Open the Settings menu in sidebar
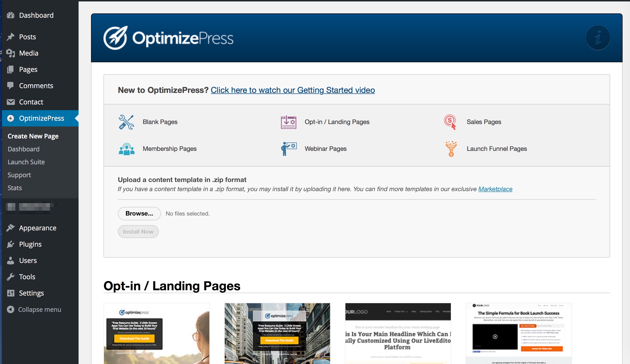This screenshot has height=364, width=630. 31,293
